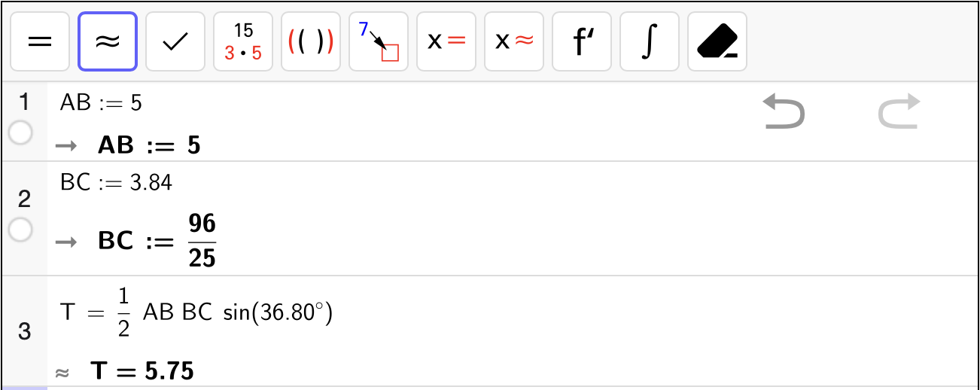This screenshot has height=390, width=980.
Task: Click the T formula input in row 3
Action: [x=196, y=312]
